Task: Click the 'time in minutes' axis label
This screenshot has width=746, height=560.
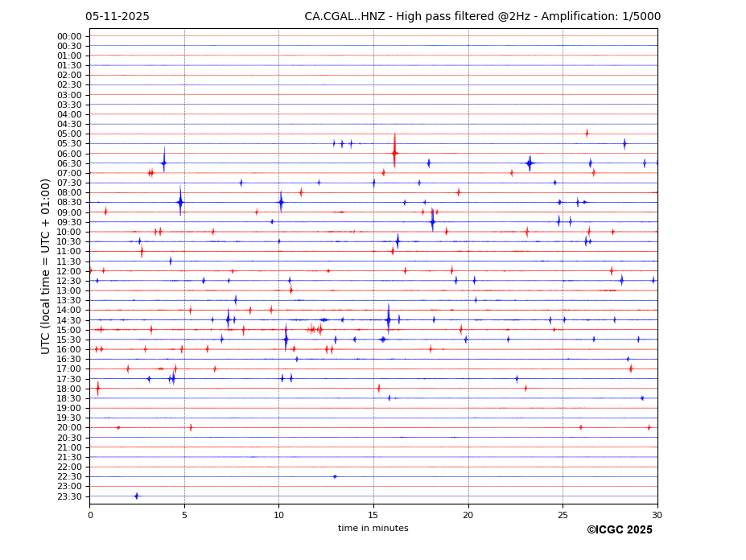Action: coord(373,529)
